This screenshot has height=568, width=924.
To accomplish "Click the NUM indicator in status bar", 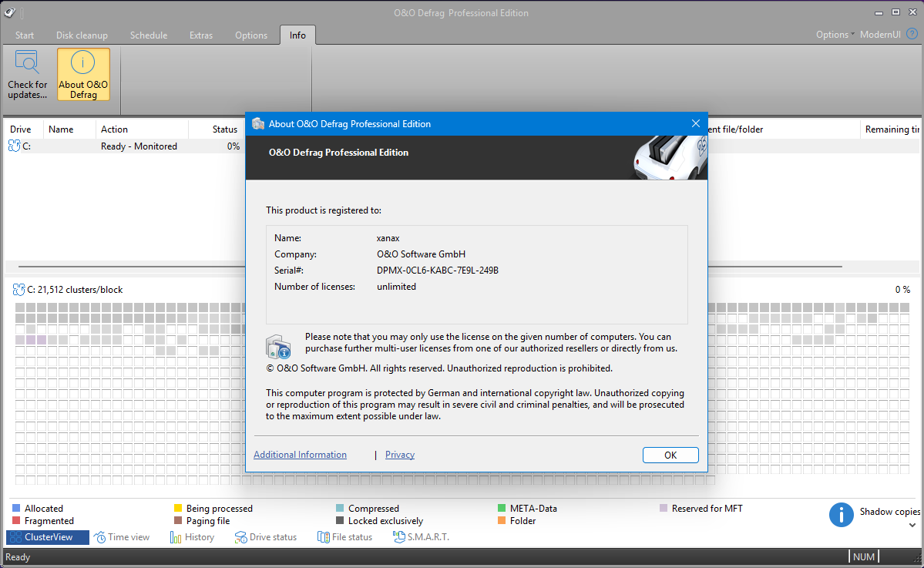I will coord(863,556).
